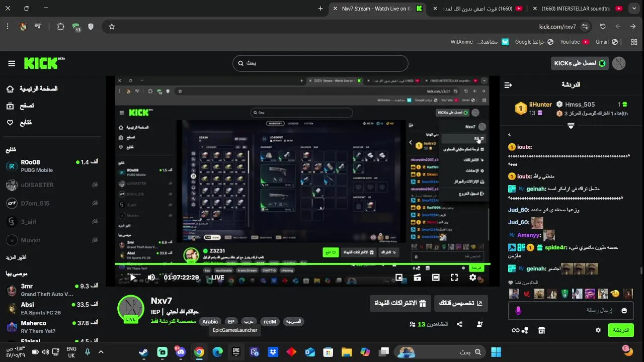
Task: Open the user avatar at top of Kick
Action: click(x=618, y=63)
